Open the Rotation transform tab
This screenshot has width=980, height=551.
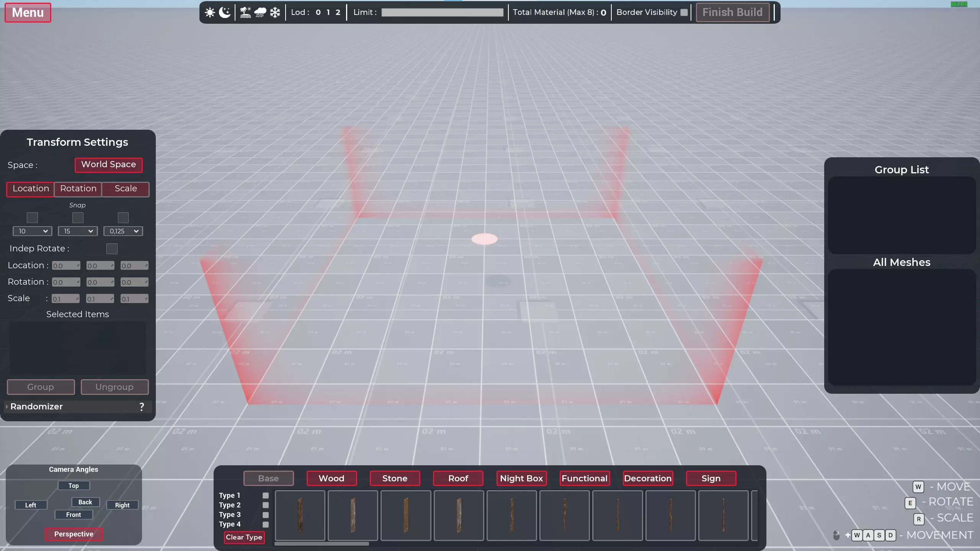pyautogui.click(x=78, y=189)
